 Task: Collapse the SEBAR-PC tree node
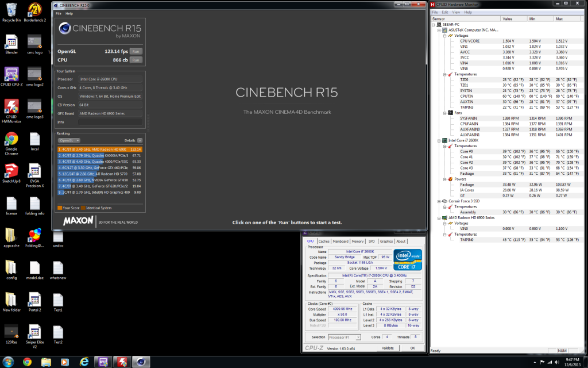[x=434, y=25]
